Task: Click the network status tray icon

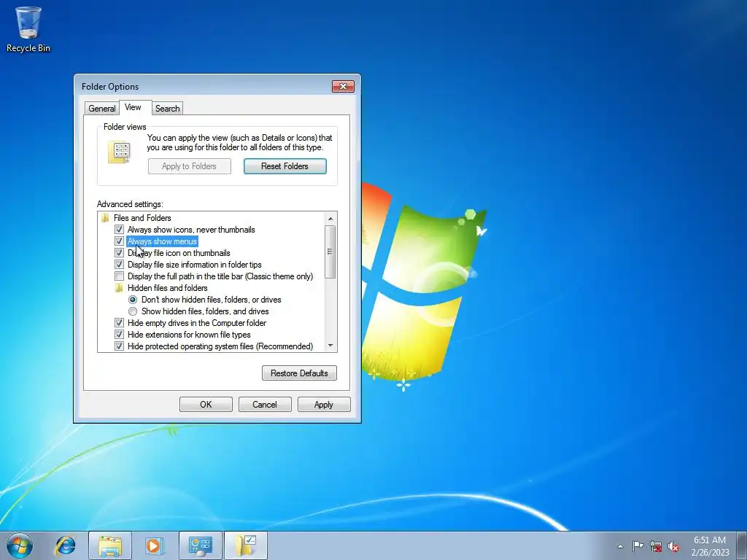Action: click(x=656, y=546)
